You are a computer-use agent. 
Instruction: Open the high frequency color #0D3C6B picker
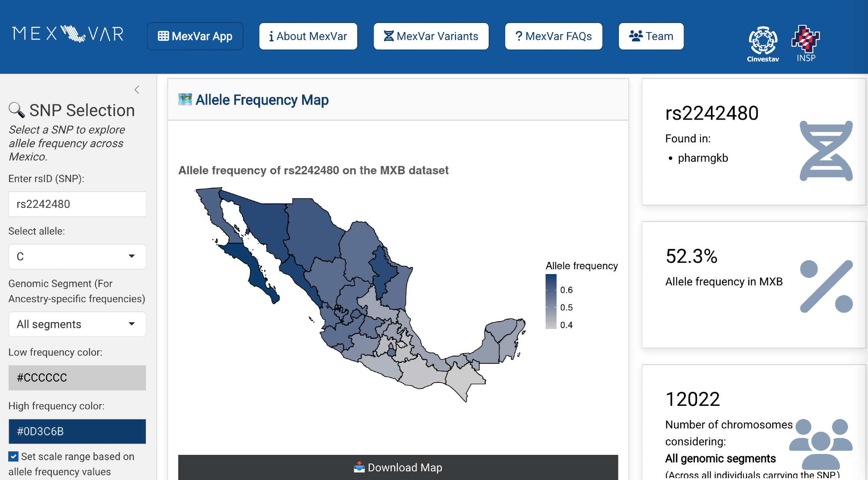(x=77, y=431)
